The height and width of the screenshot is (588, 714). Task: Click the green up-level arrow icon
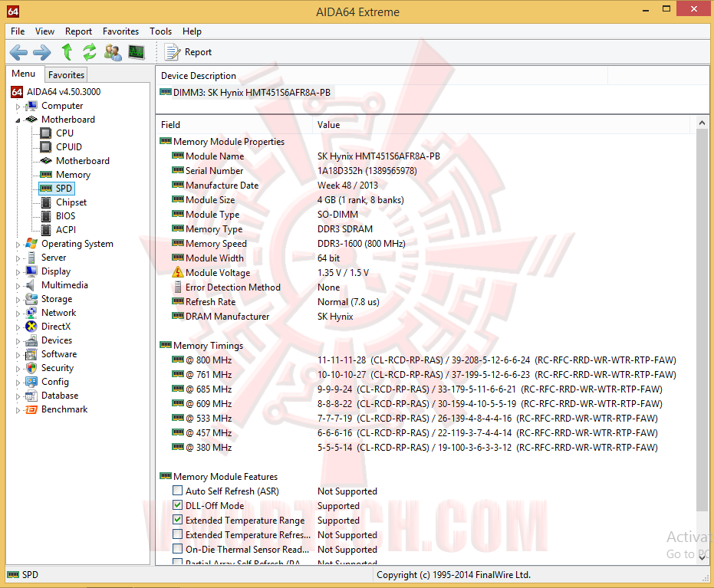click(67, 52)
